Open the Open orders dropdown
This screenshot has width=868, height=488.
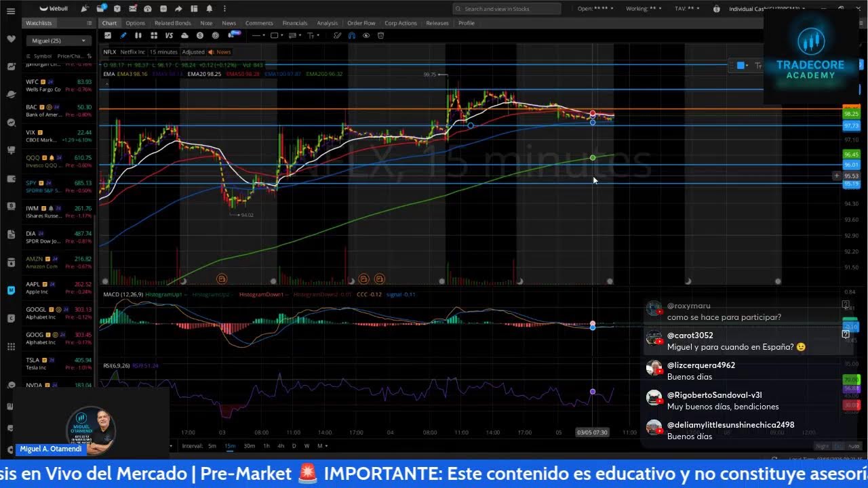pyautogui.click(x=595, y=9)
